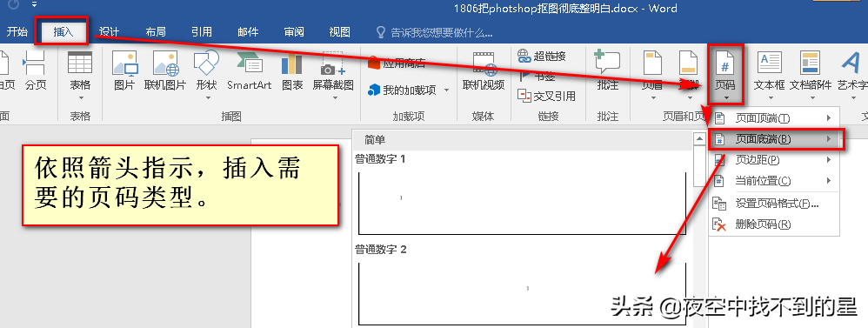Switch to the 引用 tab

(x=202, y=32)
